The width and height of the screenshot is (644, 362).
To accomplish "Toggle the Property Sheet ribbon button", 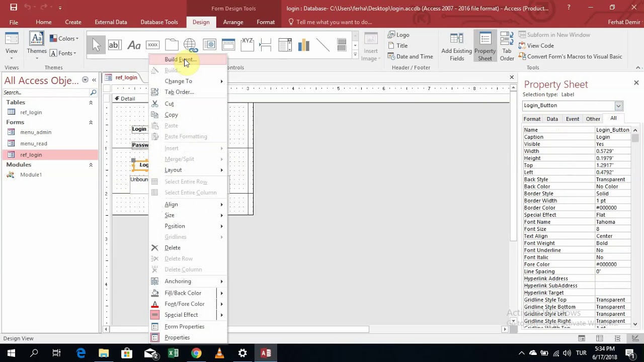I will pos(485,47).
